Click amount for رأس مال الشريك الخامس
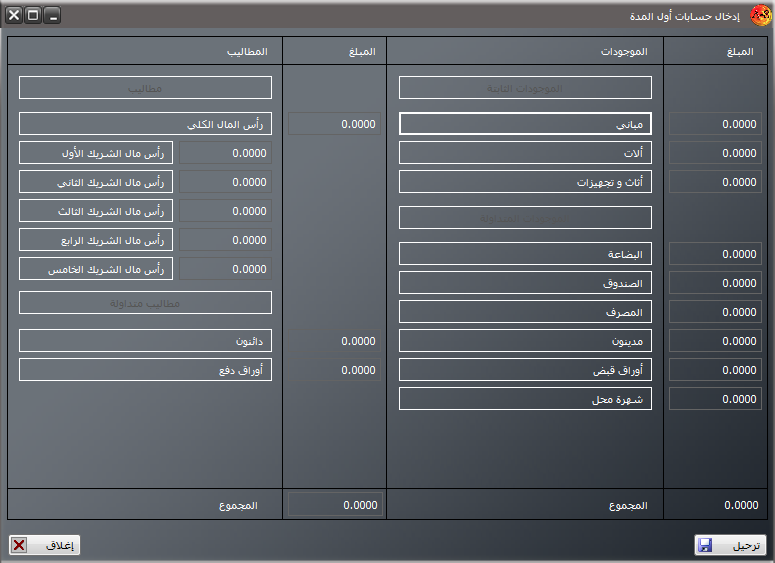The image size is (775, 563). pos(225,269)
